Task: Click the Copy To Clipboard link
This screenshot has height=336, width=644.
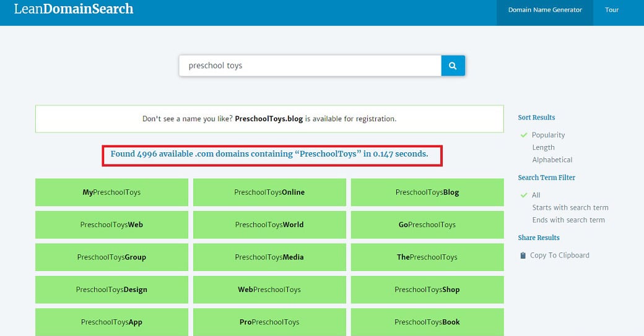Action: (x=559, y=256)
